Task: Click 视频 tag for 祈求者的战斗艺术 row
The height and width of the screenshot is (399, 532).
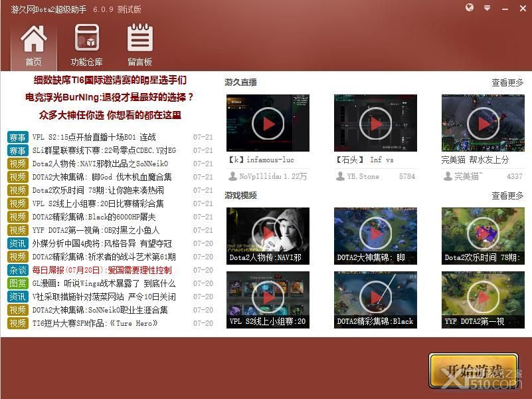Action: coord(18,257)
